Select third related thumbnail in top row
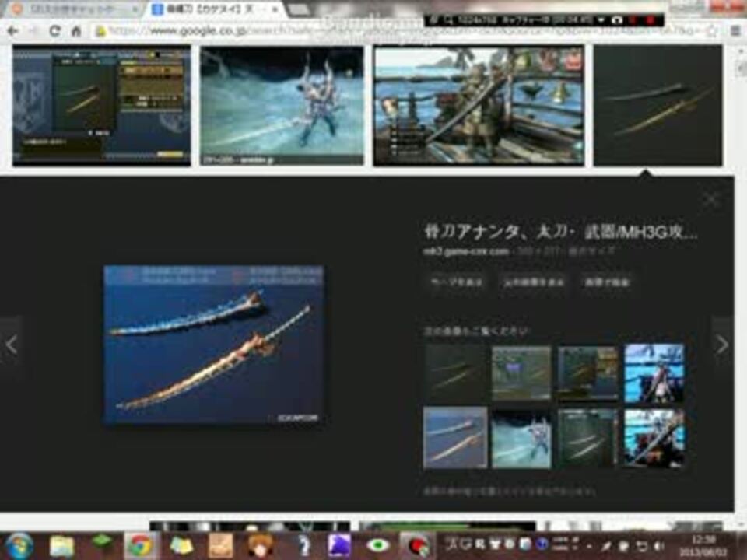This screenshot has width=747, height=560. coord(588,373)
